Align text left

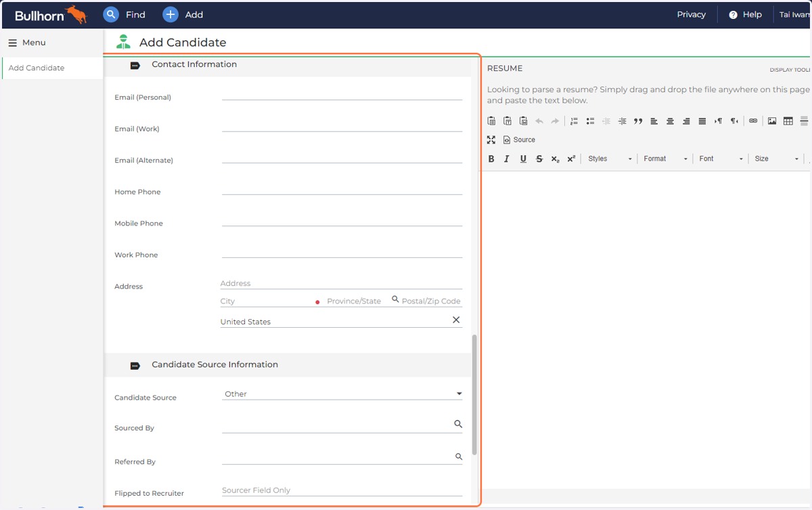click(x=654, y=121)
